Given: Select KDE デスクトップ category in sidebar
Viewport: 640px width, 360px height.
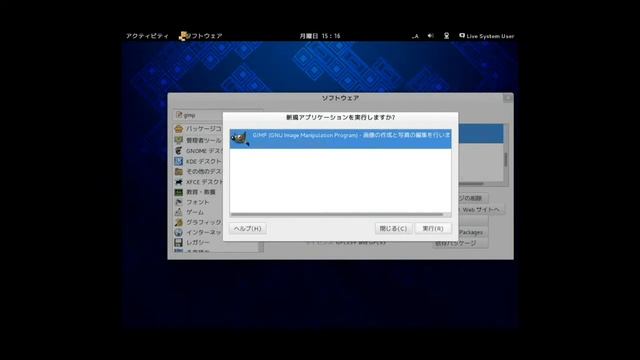Looking at the screenshot, I should pyautogui.click(x=198, y=161).
